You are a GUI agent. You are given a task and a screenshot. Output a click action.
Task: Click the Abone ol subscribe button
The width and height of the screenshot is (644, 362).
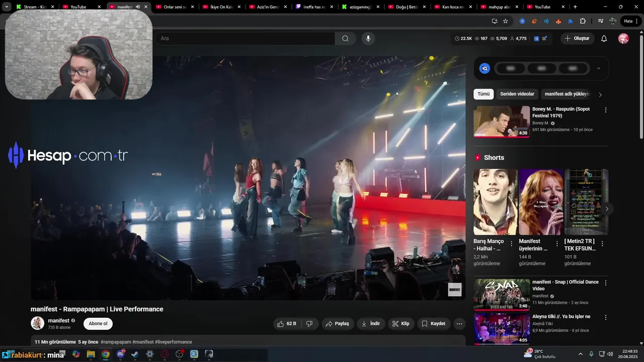click(98, 324)
